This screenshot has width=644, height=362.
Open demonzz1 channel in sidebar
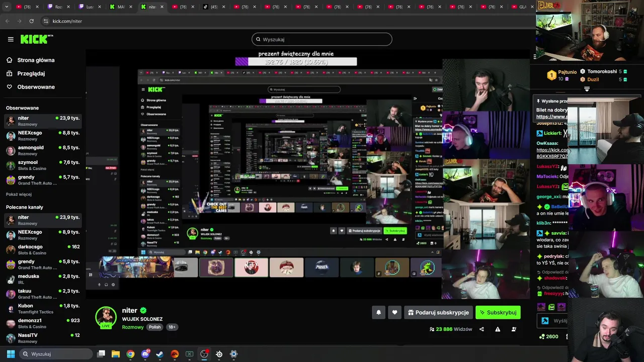tap(42, 323)
